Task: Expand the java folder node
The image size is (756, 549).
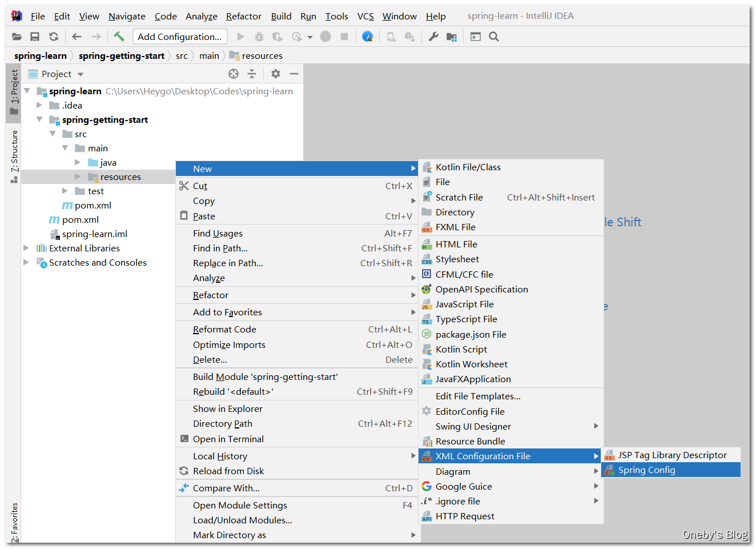Action: point(78,162)
